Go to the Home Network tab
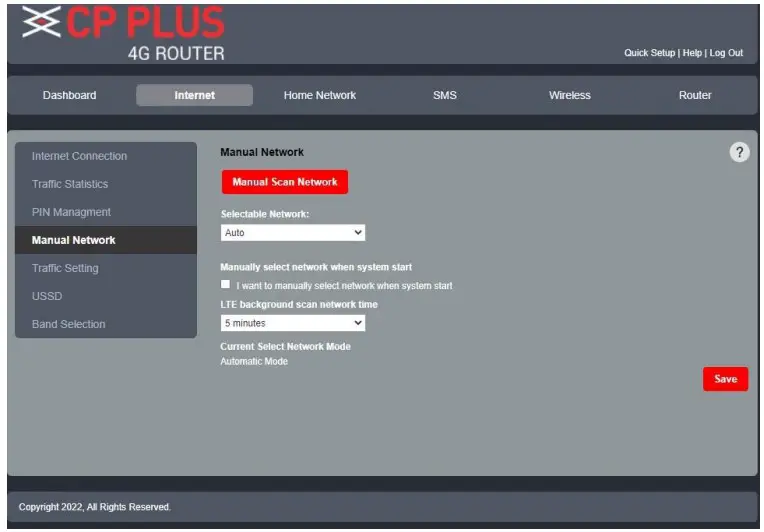The height and width of the screenshot is (532, 764). pyautogui.click(x=320, y=95)
